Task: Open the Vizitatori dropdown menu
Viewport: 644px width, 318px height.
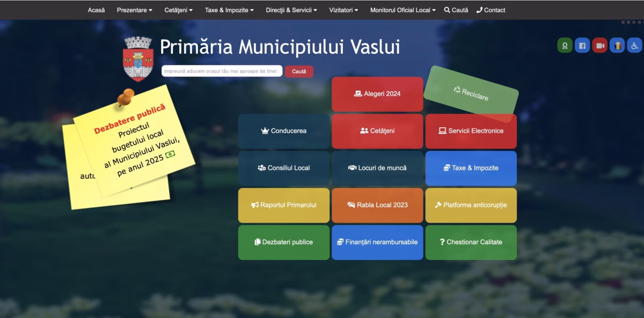Action: pyautogui.click(x=343, y=10)
